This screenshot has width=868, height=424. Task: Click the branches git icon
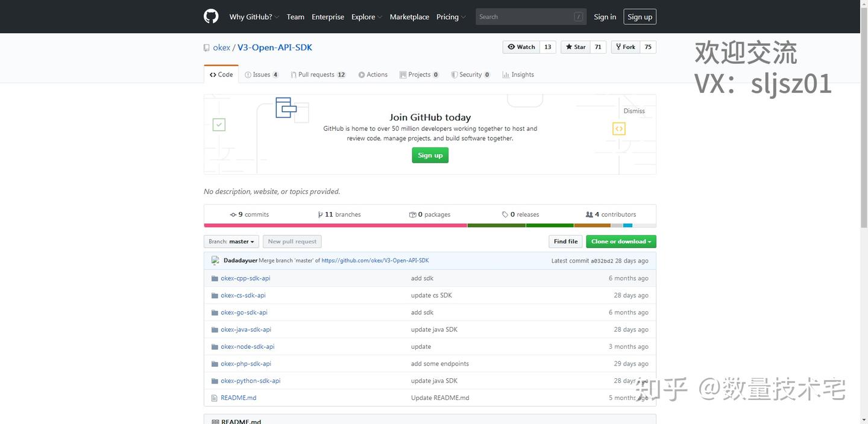[x=320, y=214]
